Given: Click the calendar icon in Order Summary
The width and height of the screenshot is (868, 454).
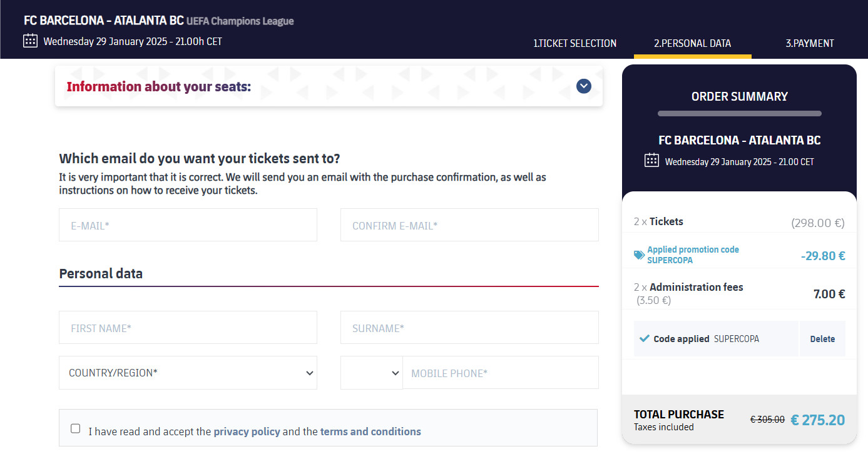Looking at the screenshot, I should pos(651,160).
